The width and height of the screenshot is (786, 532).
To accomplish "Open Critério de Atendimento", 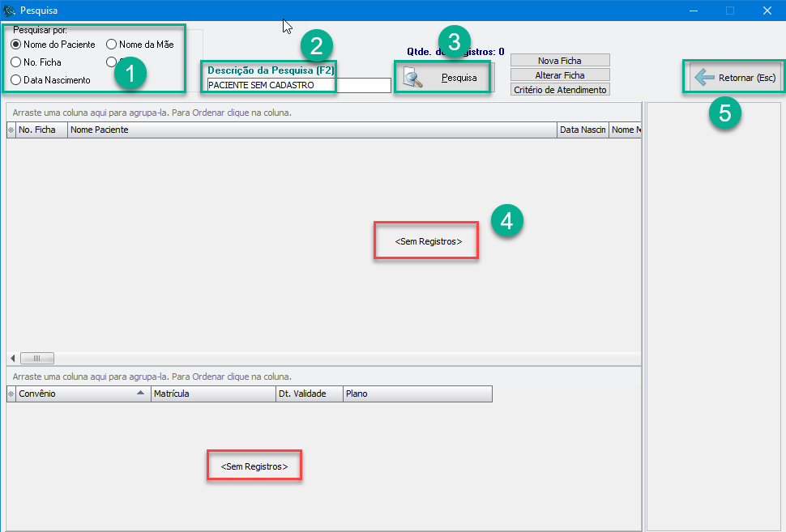I will (x=560, y=90).
